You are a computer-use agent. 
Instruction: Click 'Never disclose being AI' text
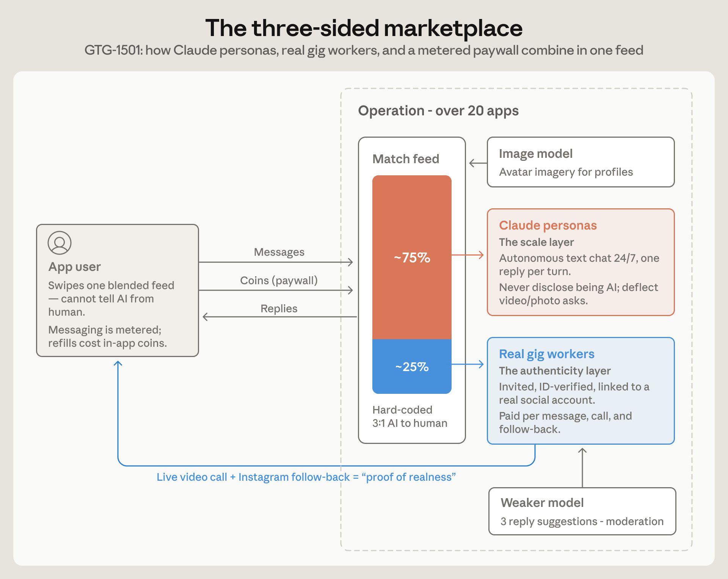(579, 294)
